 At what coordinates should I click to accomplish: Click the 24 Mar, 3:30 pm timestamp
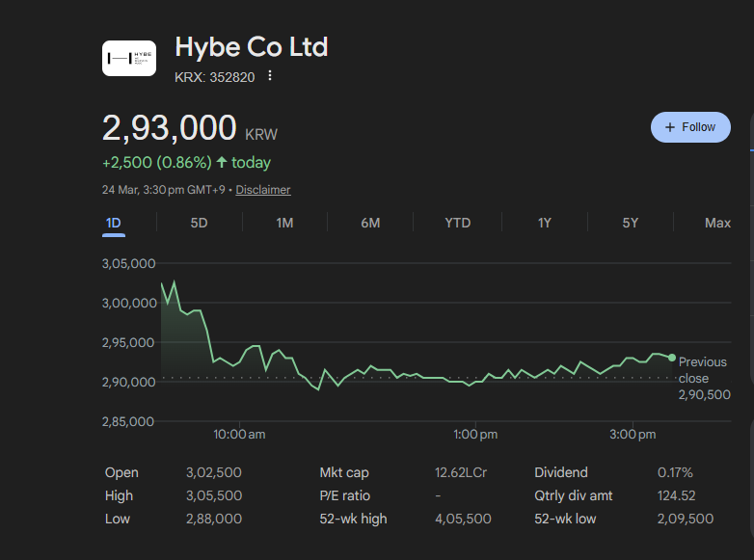(x=164, y=189)
